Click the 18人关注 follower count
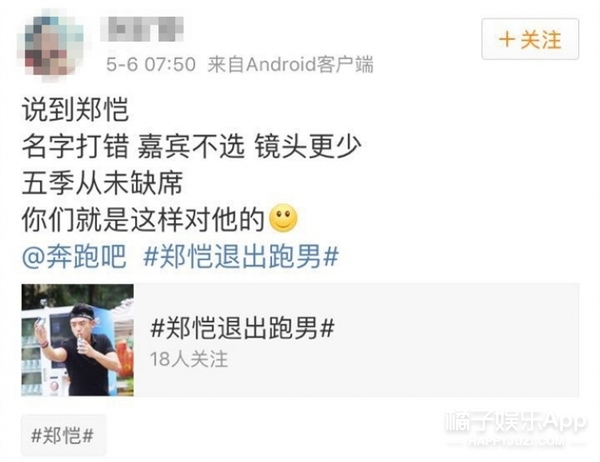600x462 pixels. (189, 359)
